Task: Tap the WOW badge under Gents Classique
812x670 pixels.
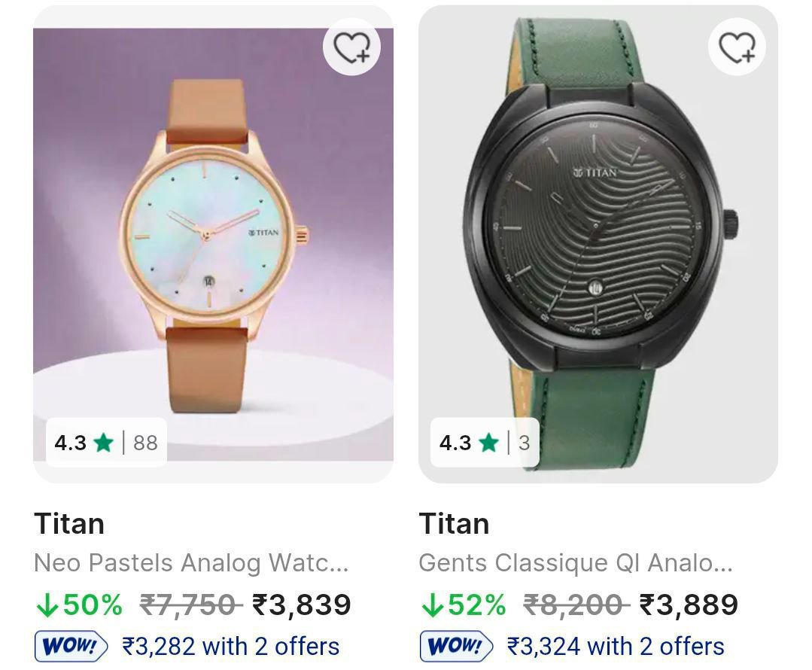Action: click(456, 647)
